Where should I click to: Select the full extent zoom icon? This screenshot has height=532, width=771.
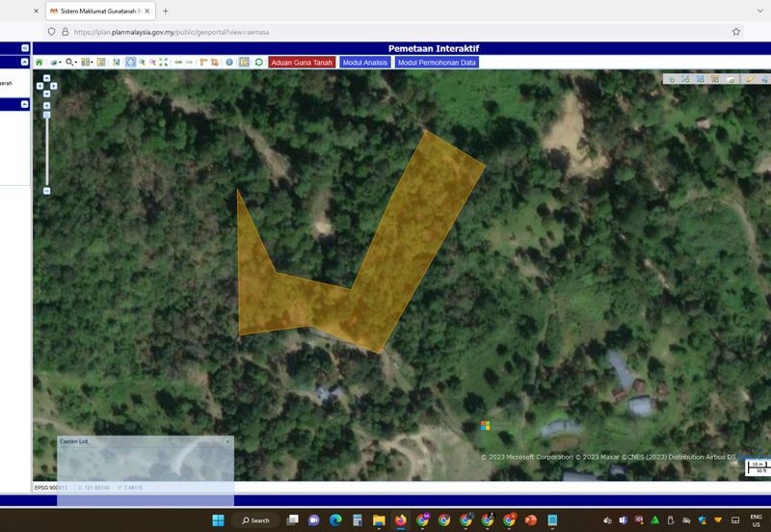coord(163,62)
